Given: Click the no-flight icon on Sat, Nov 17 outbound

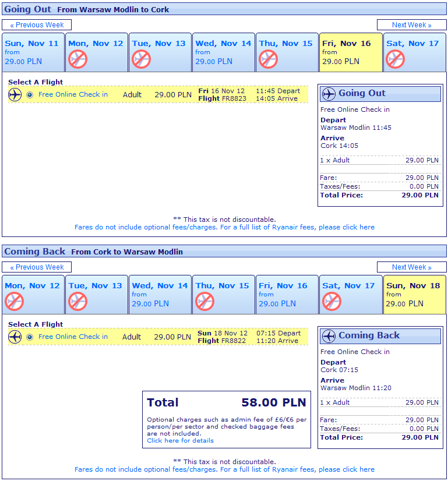Looking at the screenshot, I should (x=396, y=59).
